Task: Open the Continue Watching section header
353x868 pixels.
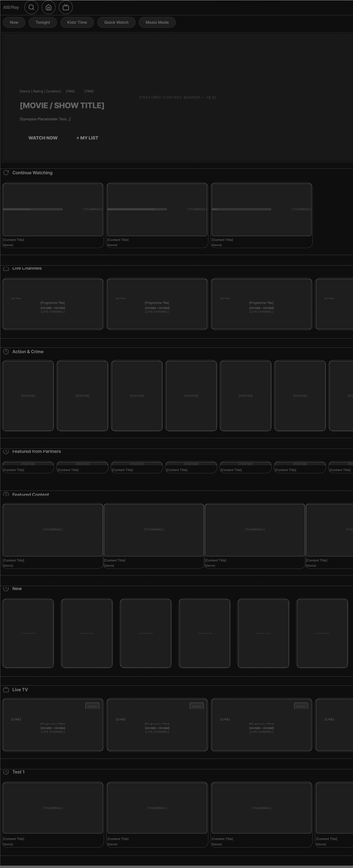Action: click(32, 172)
